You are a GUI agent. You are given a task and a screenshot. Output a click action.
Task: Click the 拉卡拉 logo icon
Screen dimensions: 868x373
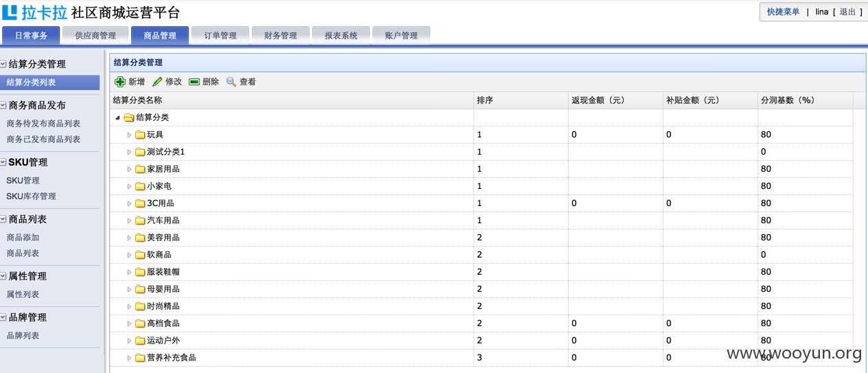pos(10,12)
